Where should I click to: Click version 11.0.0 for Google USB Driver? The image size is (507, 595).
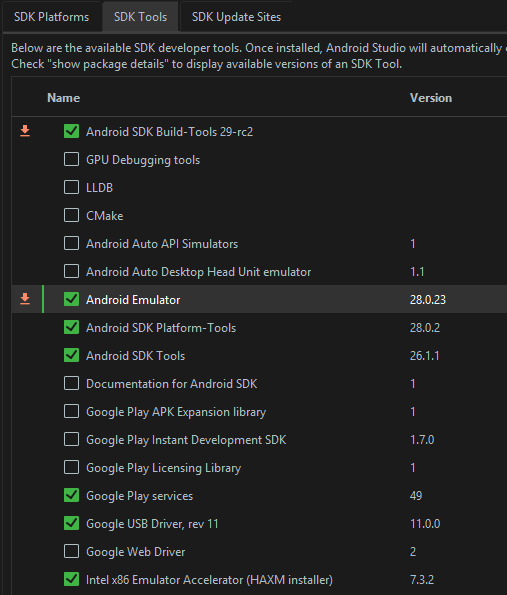coord(425,524)
